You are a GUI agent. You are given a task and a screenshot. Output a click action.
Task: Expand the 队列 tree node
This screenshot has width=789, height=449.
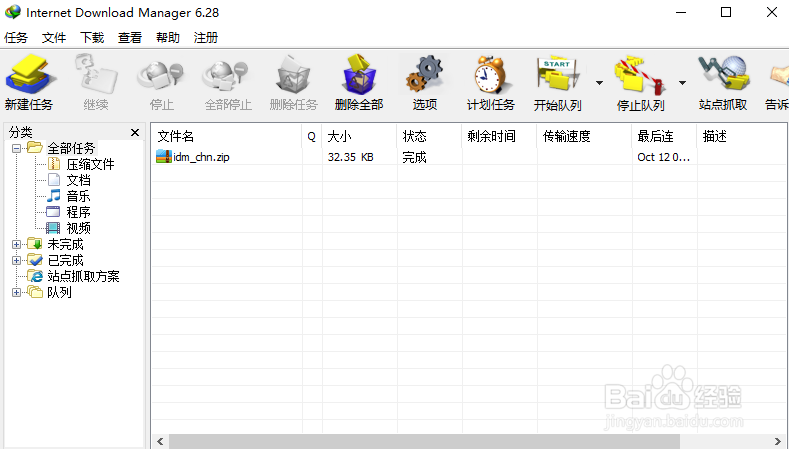17,292
